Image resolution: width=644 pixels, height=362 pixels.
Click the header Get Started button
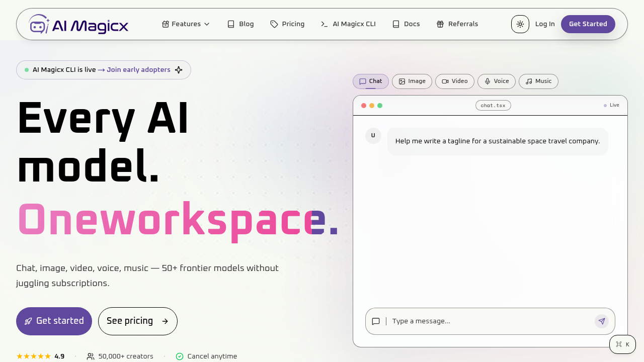pos(588,24)
